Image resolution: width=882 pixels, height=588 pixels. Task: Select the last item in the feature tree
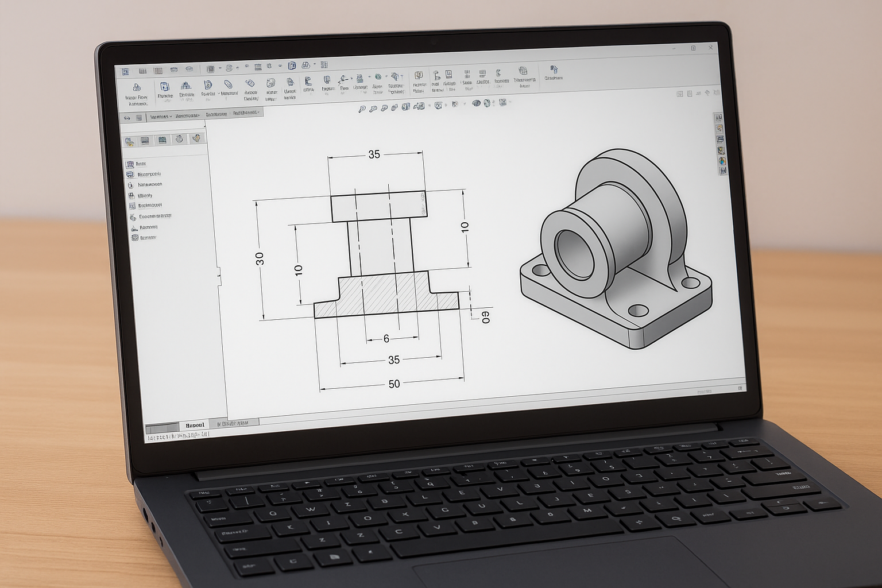[x=144, y=238]
